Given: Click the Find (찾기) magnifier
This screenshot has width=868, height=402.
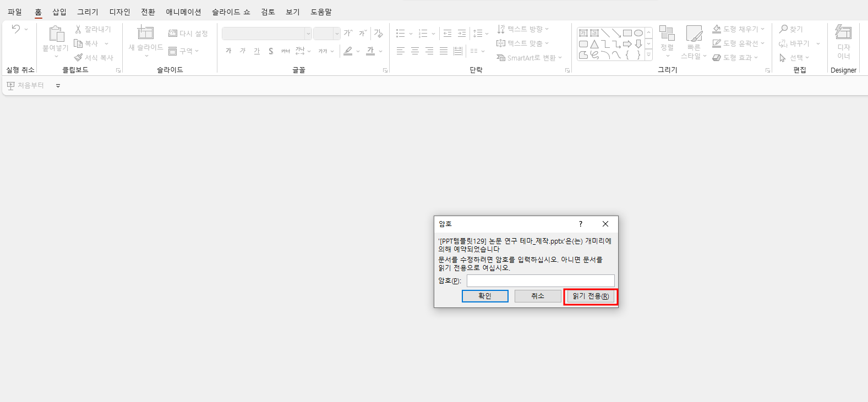Looking at the screenshot, I should [783, 29].
